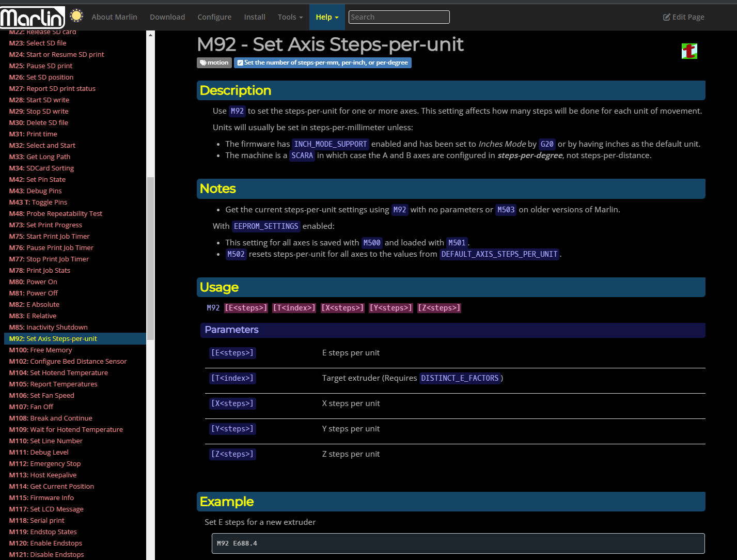The width and height of the screenshot is (737, 560).
Task: Go to About Marlin page
Action: tap(114, 17)
